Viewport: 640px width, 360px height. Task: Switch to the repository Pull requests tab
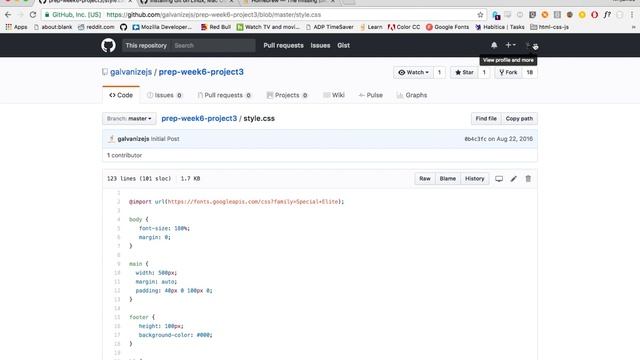[x=224, y=95]
